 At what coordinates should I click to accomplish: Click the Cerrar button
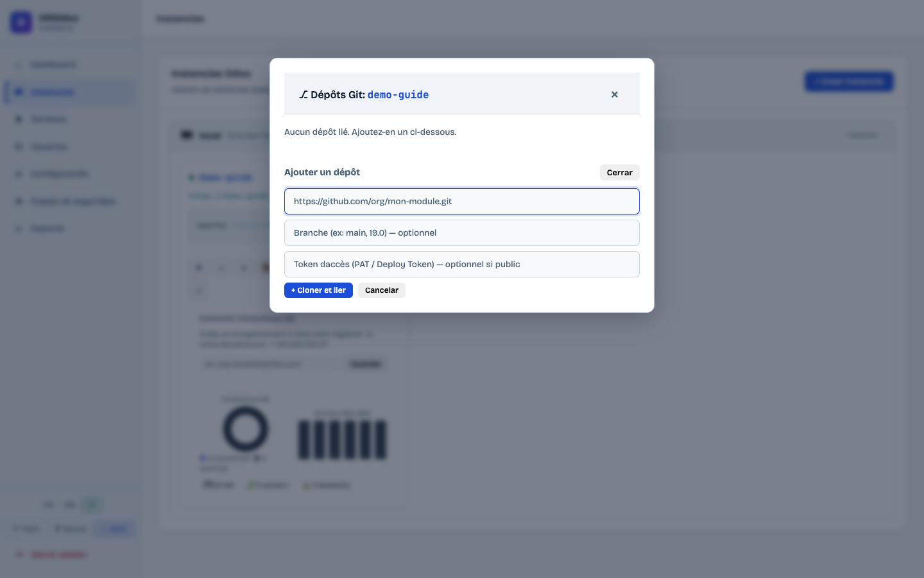pos(619,172)
